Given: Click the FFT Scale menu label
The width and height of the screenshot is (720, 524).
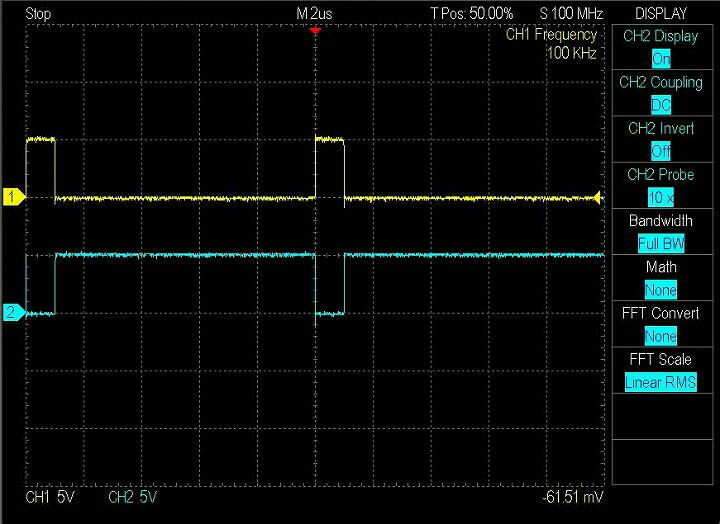Looking at the screenshot, I should coord(660,359).
